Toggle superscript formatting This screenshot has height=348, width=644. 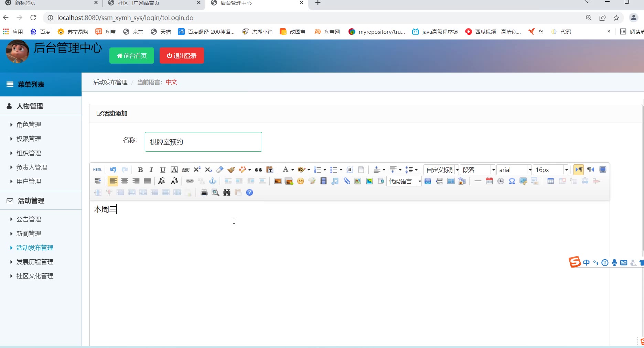pos(197,170)
